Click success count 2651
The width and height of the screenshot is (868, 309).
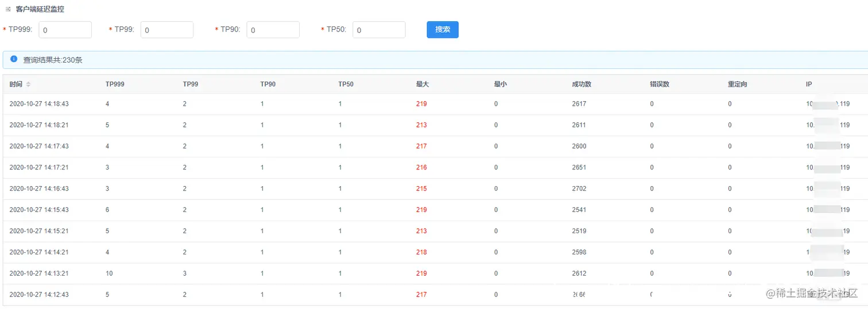pos(579,168)
